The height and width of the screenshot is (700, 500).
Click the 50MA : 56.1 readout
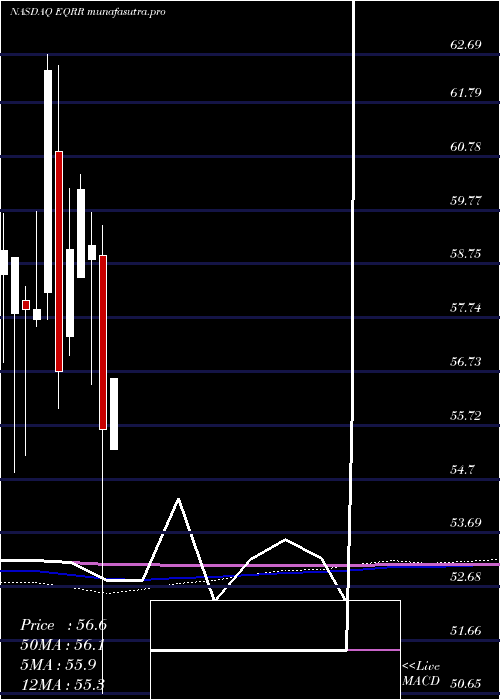64,645
